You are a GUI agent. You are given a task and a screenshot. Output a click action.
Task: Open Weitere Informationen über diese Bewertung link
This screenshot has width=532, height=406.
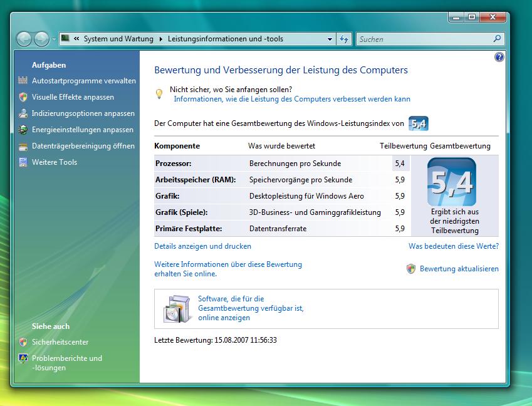point(228,269)
